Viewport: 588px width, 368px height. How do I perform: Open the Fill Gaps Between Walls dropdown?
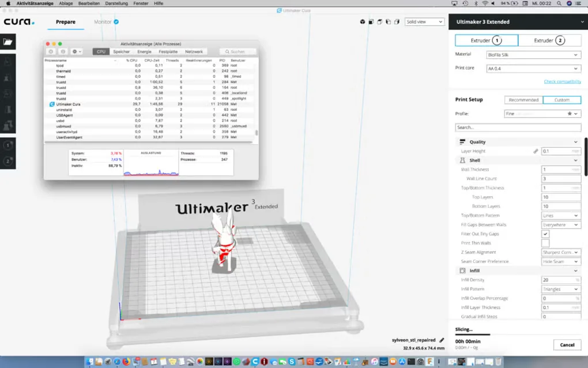(561, 225)
